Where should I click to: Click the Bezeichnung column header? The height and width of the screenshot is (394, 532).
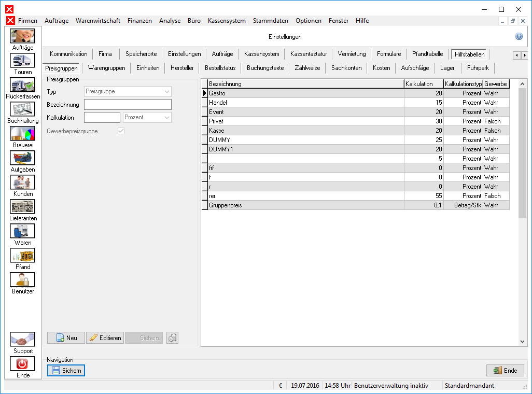(306, 84)
